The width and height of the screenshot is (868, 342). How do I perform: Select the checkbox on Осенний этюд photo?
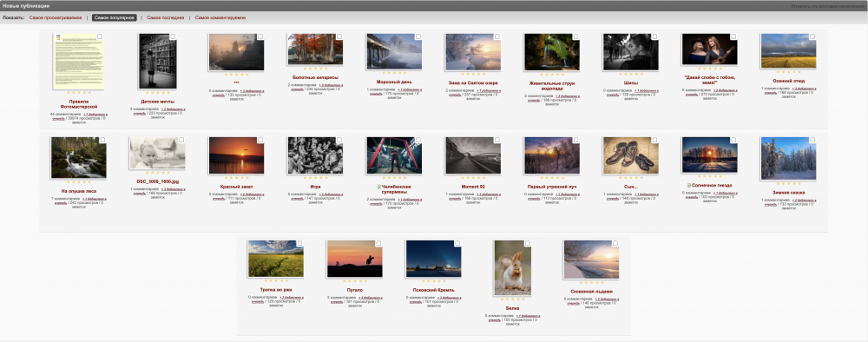pyautogui.click(x=812, y=36)
